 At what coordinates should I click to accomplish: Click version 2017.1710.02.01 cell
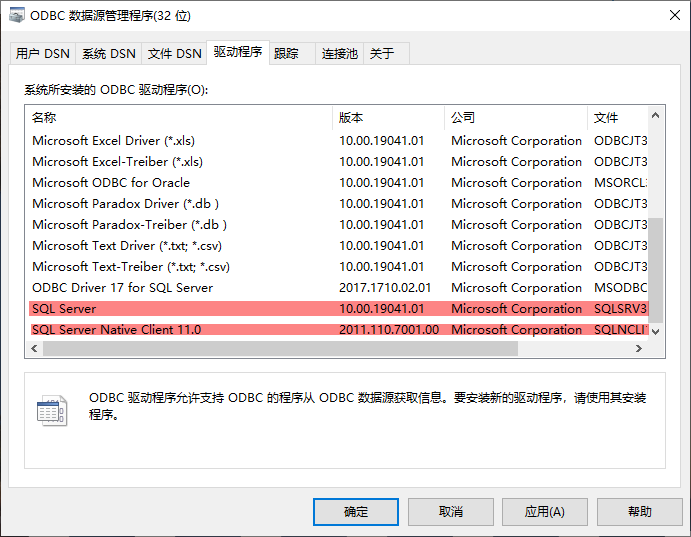[385, 288]
